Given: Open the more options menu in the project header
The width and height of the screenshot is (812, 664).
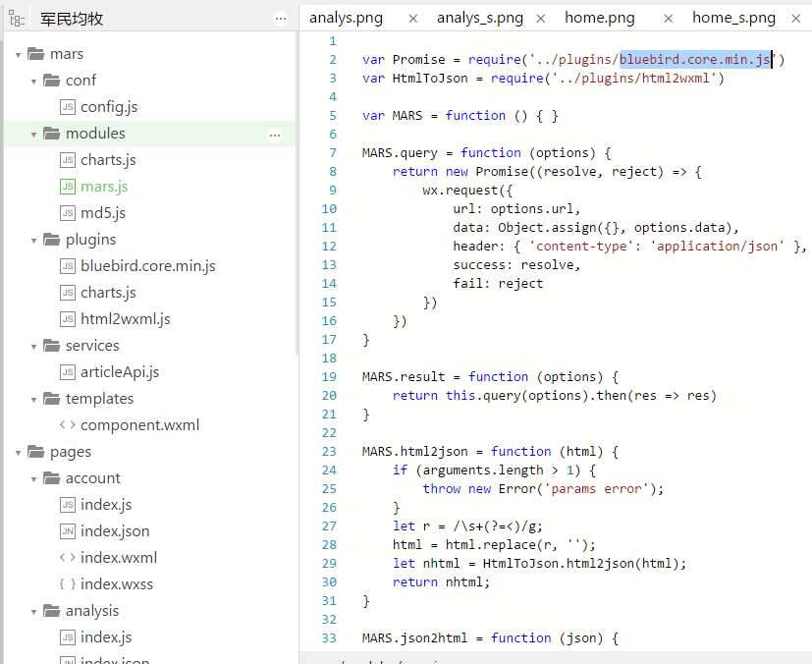Looking at the screenshot, I should click(x=281, y=19).
